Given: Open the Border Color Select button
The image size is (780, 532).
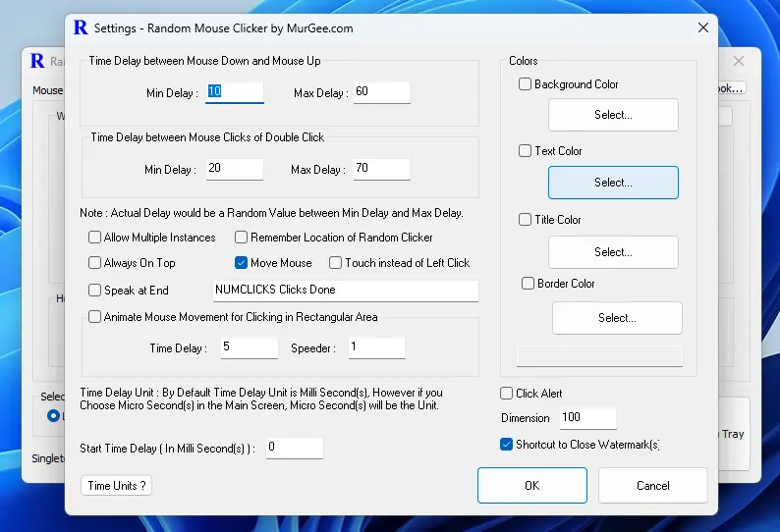Looking at the screenshot, I should tap(617, 318).
